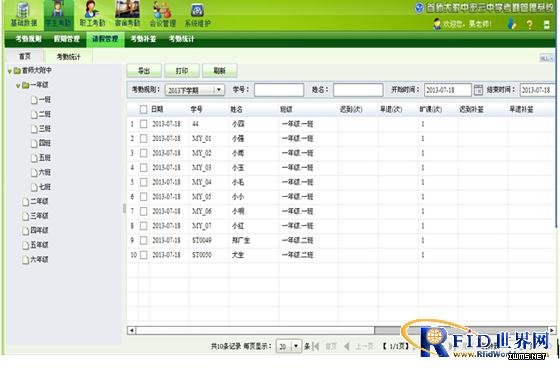The image size is (560, 368).
Task: Open the 宿舍考勤 dormitory attendance icon
Action: (128, 14)
